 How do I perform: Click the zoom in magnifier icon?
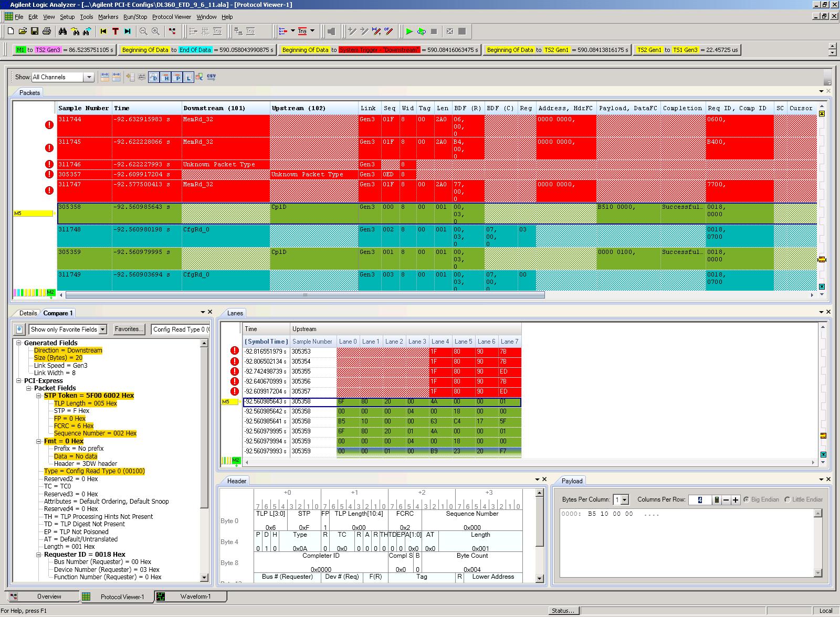click(155, 31)
